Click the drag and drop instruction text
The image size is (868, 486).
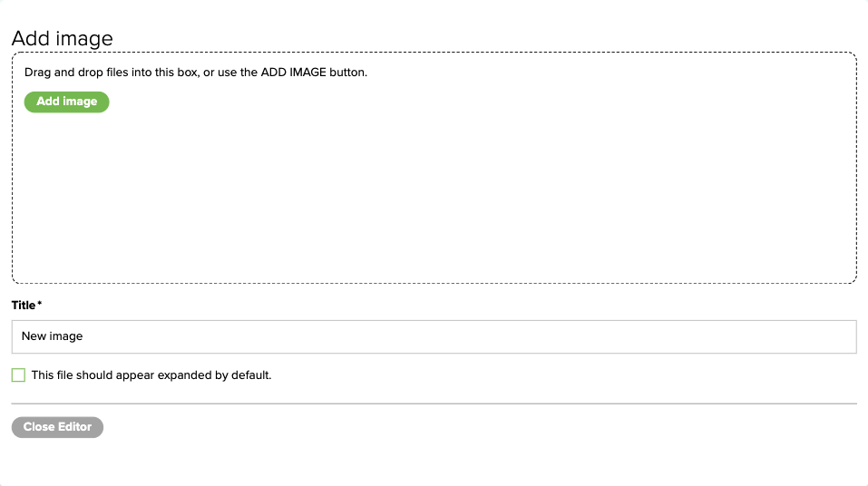[x=195, y=73]
